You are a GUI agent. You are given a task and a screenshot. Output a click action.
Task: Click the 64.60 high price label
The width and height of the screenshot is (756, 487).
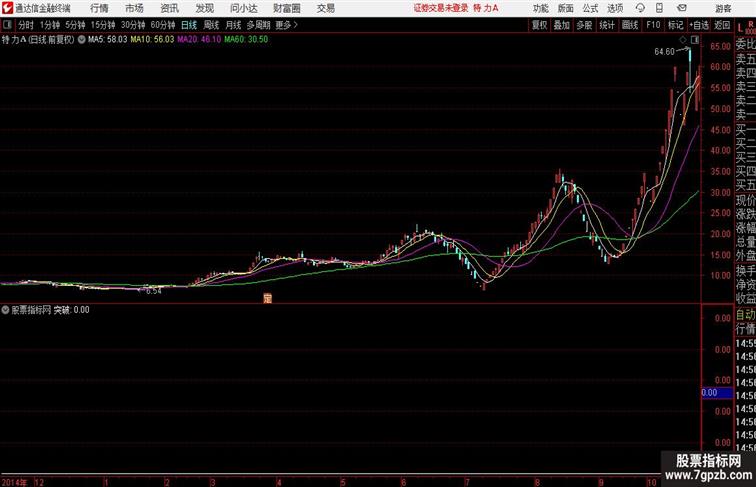[664, 52]
